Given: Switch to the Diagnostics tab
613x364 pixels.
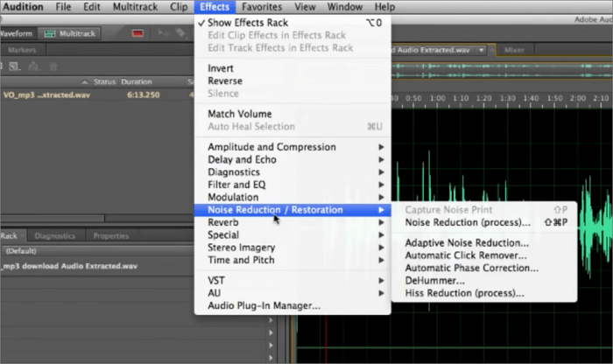Looking at the screenshot, I should [54, 235].
